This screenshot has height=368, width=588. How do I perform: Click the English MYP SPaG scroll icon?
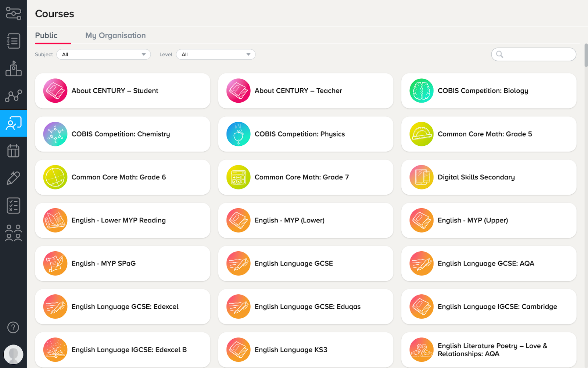tap(55, 263)
